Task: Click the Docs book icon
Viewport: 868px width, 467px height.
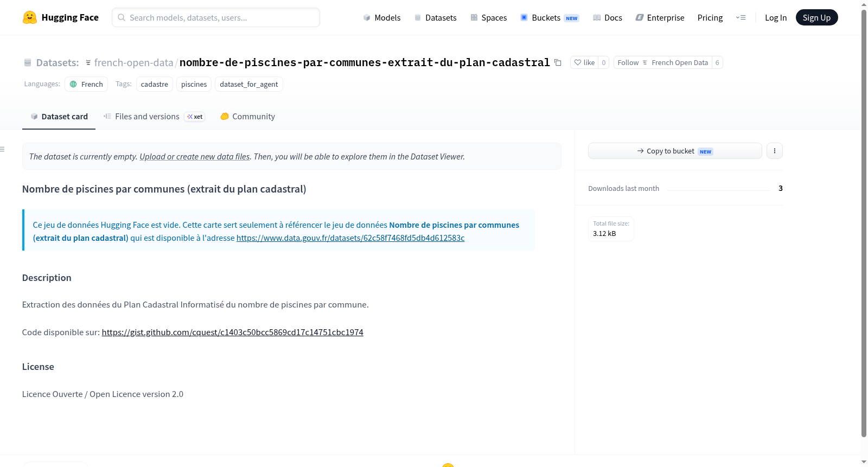Action: (597, 17)
